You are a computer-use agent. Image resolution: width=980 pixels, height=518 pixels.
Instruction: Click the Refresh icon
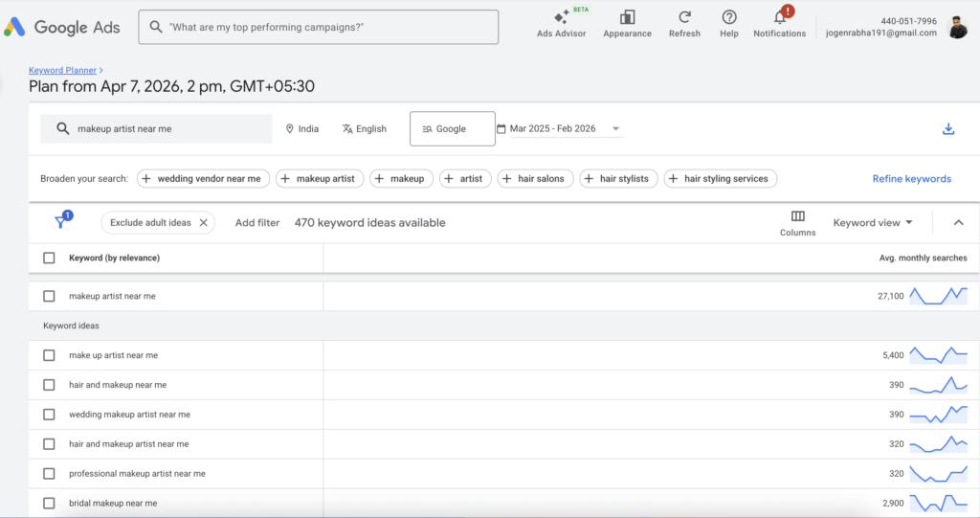[x=684, y=17]
